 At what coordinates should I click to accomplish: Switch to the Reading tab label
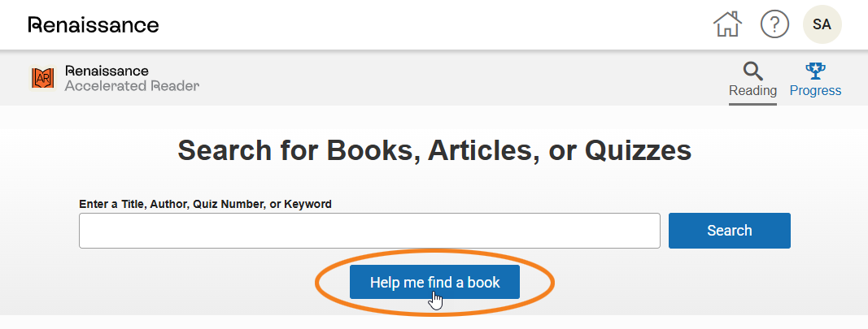[752, 91]
